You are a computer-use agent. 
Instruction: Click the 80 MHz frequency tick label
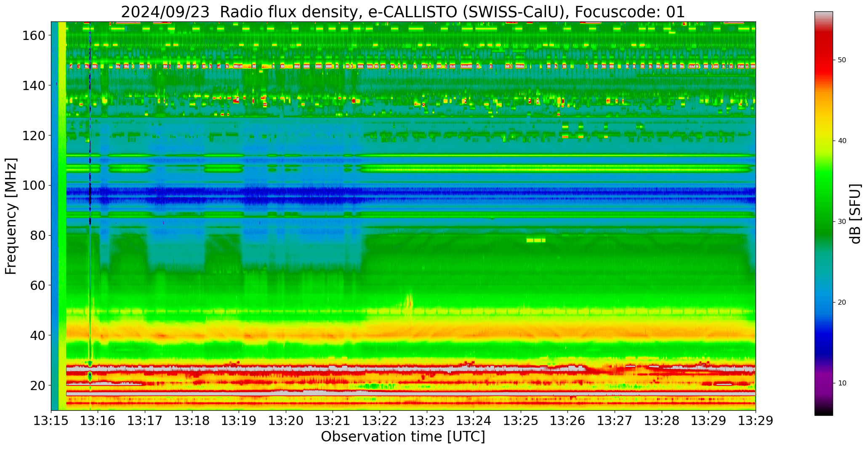point(38,236)
